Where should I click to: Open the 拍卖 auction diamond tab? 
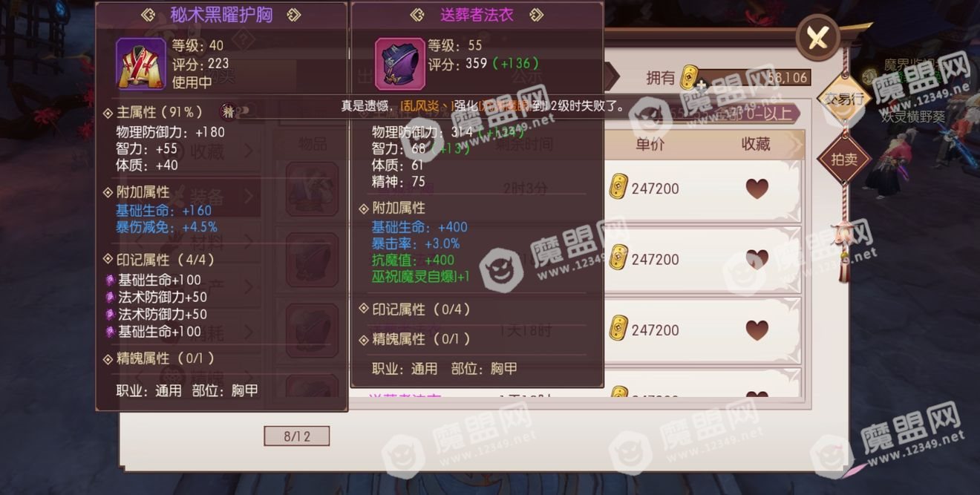[843, 159]
